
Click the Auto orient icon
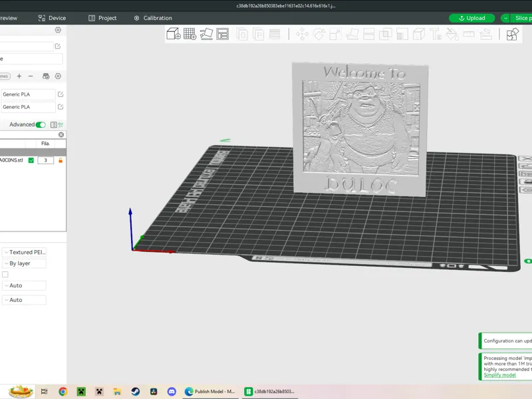point(206,34)
